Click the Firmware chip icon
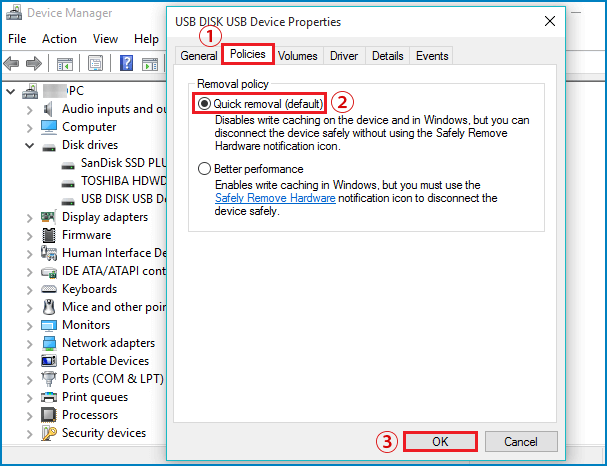 (49, 235)
